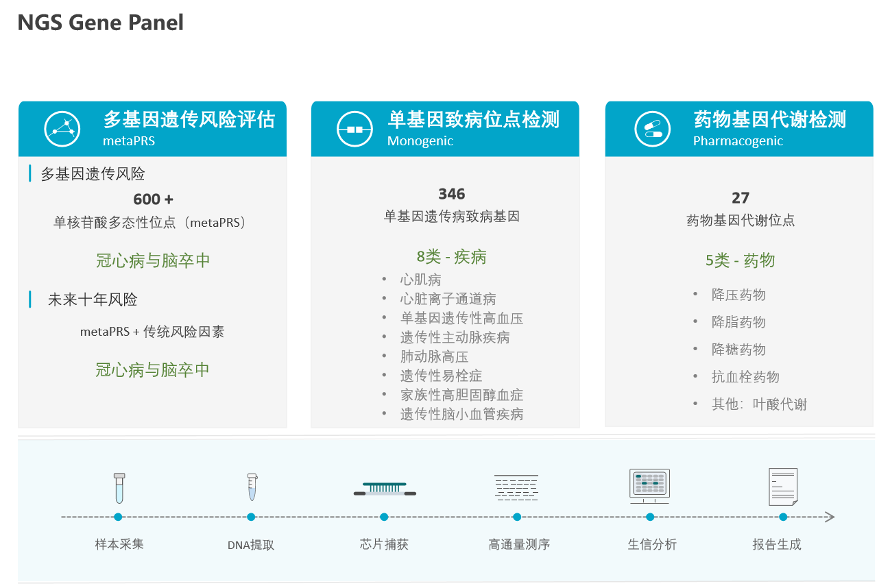890x588 pixels.
Task: Click the 生信分析 computer monitor icon
Action: (649, 487)
